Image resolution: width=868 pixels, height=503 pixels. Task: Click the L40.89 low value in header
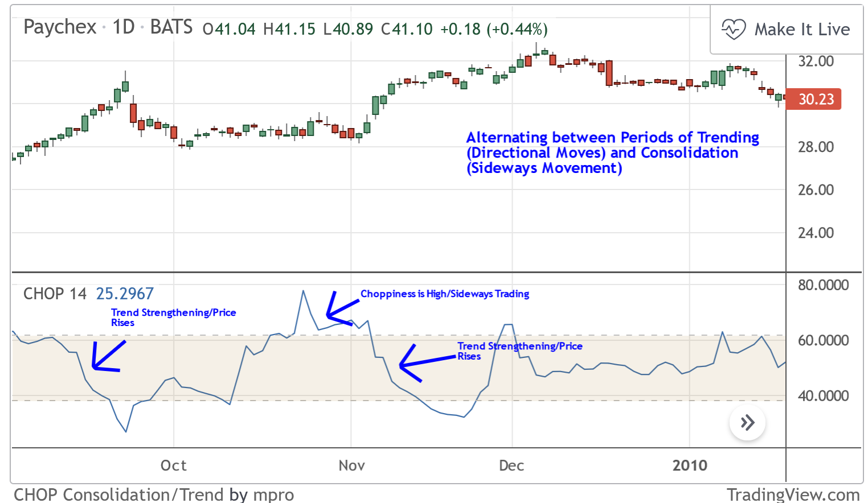[348, 29]
